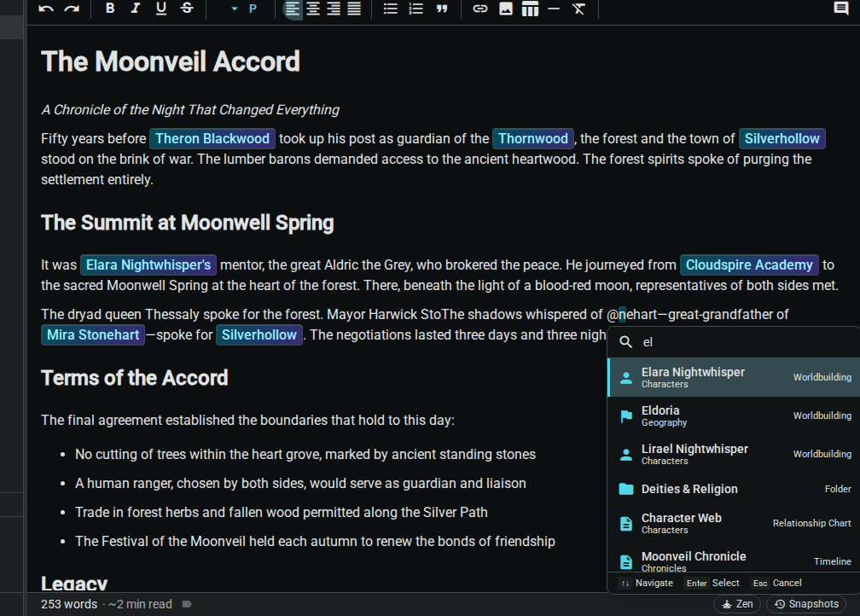Toggle underline formatting

click(160, 9)
